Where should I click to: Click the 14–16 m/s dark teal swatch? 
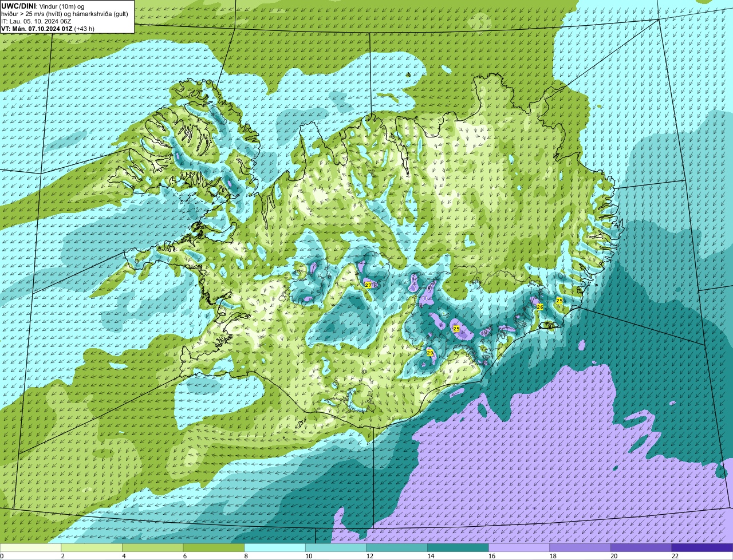click(458, 547)
